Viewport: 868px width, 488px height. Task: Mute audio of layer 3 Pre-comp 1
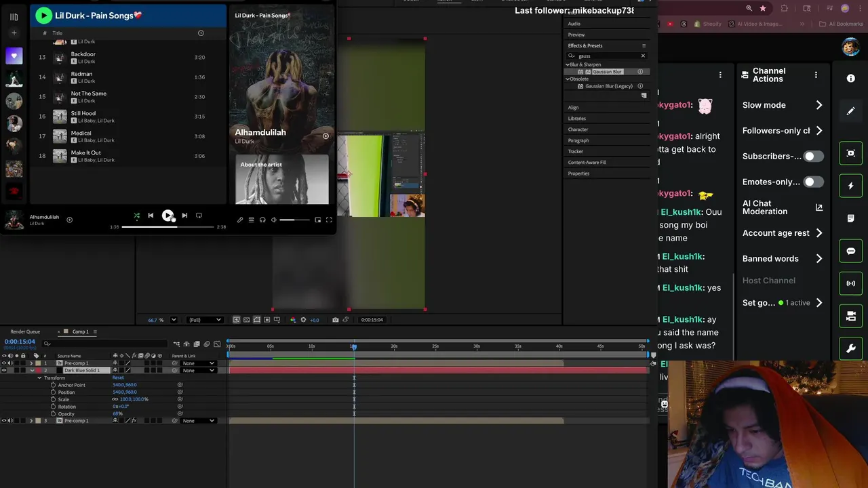(10, 421)
